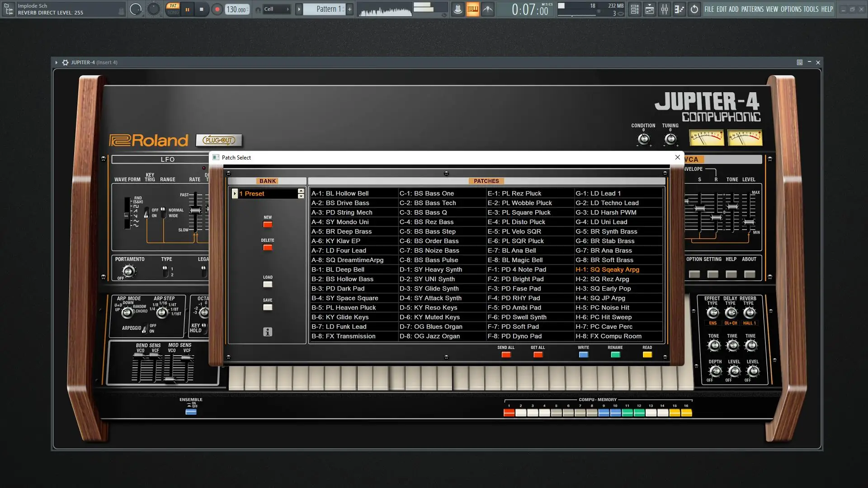Image resolution: width=868 pixels, height=488 pixels.
Task: Open the TOOLS menu
Action: point(811,9)
